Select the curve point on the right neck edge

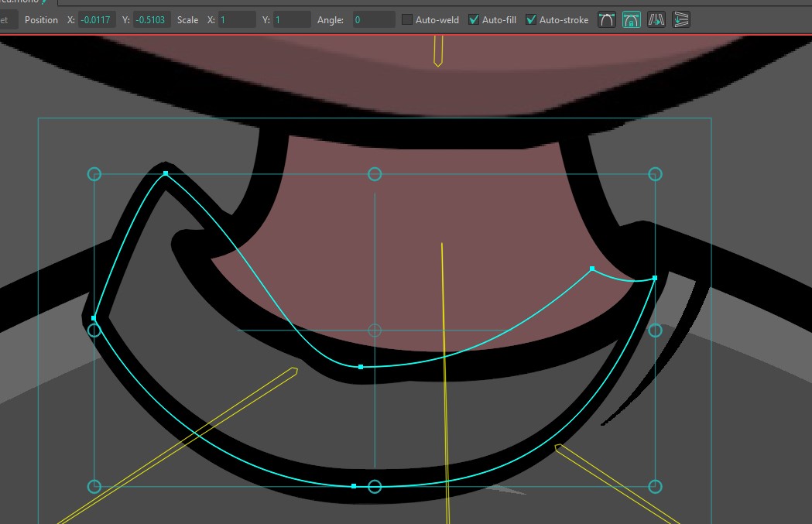tap(592, 269)
